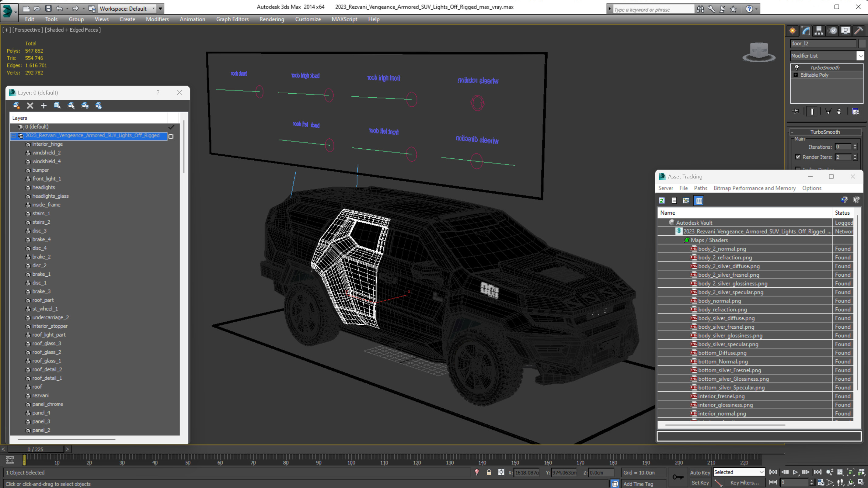Click Highlight Selected Objects' Layers icon
Screen dimensions: 868x488
click(71, 106)
